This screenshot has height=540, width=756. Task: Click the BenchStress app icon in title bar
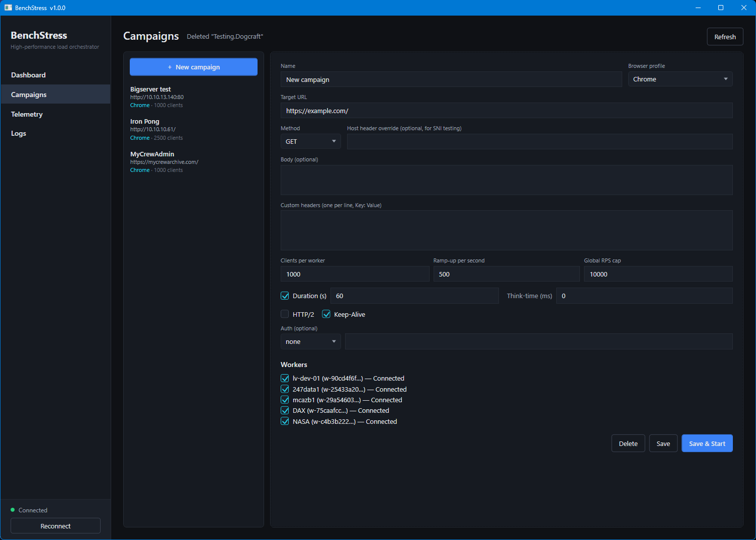(8, 8)
